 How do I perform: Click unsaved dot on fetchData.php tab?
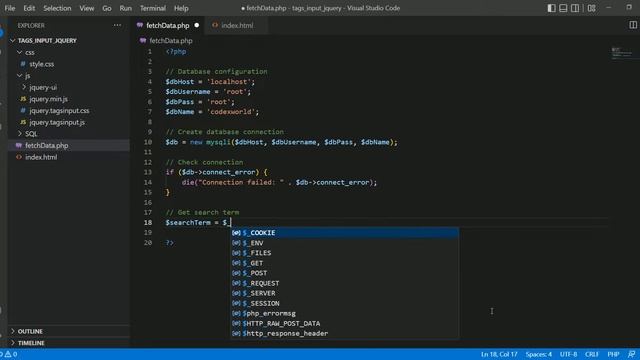[x=197, y=25]
